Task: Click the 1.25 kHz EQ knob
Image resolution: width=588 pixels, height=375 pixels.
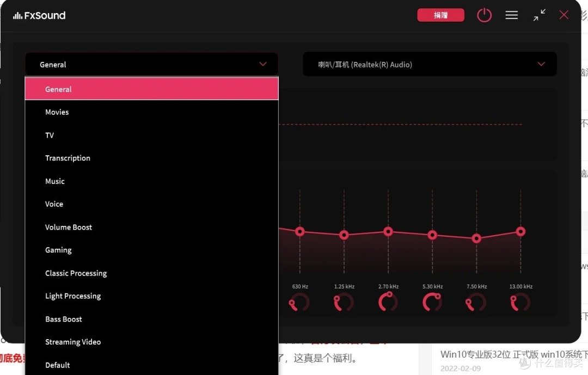Action: (344, 302)
